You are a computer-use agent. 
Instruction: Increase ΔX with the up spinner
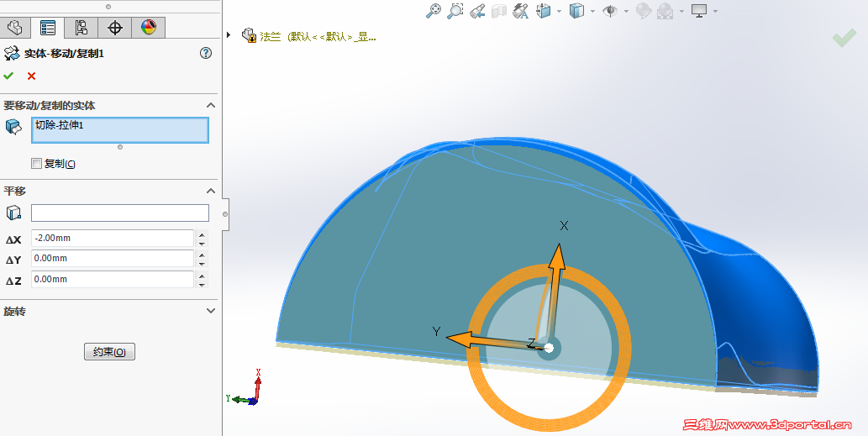point(202,234)
